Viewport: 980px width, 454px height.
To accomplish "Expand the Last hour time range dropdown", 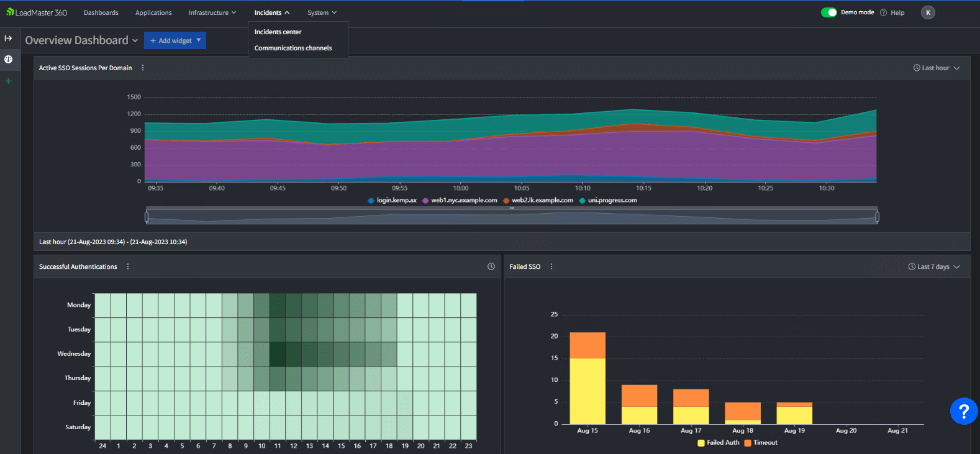I will click(x=937, y=68).
